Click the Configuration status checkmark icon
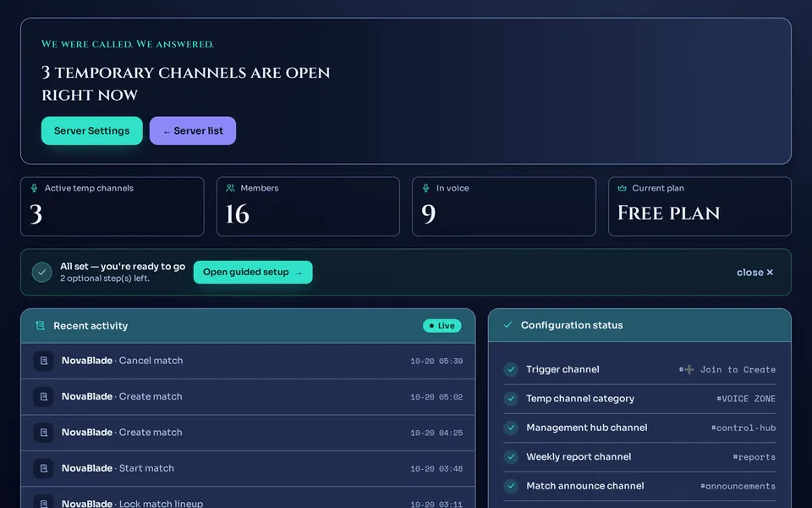This screenshot has height=508, width=812. [508, 325]
